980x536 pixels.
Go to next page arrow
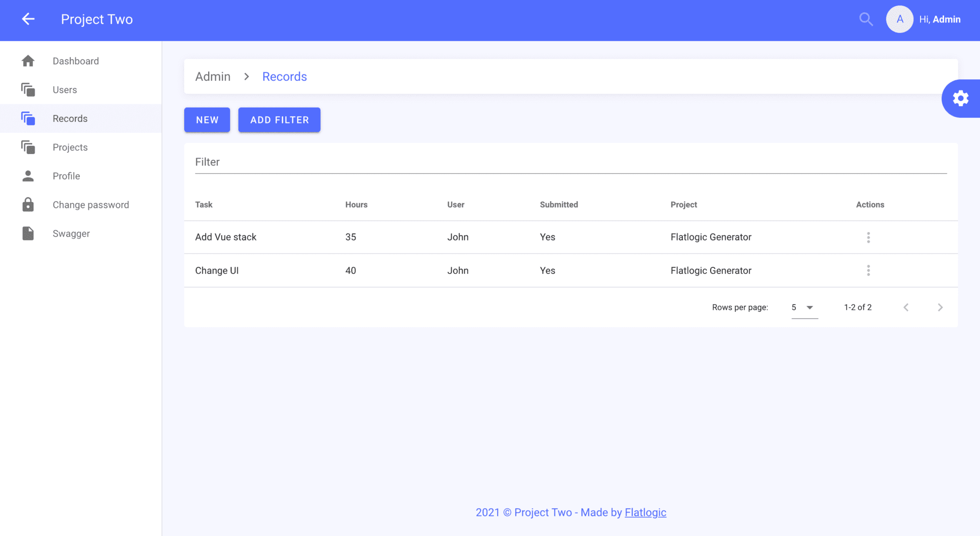[940, 307]
